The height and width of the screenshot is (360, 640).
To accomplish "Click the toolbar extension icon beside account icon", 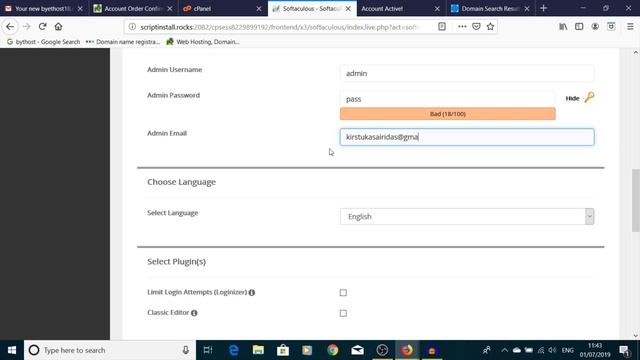I will 611,27.
